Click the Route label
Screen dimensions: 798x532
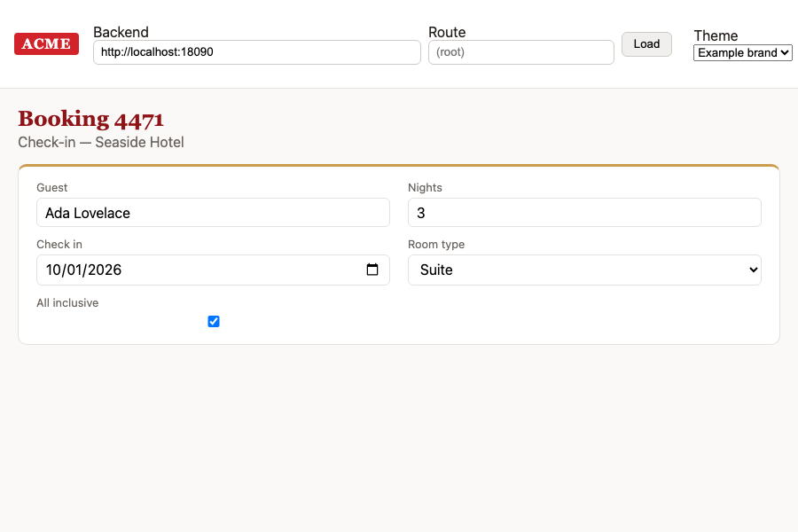pos(447,32)
